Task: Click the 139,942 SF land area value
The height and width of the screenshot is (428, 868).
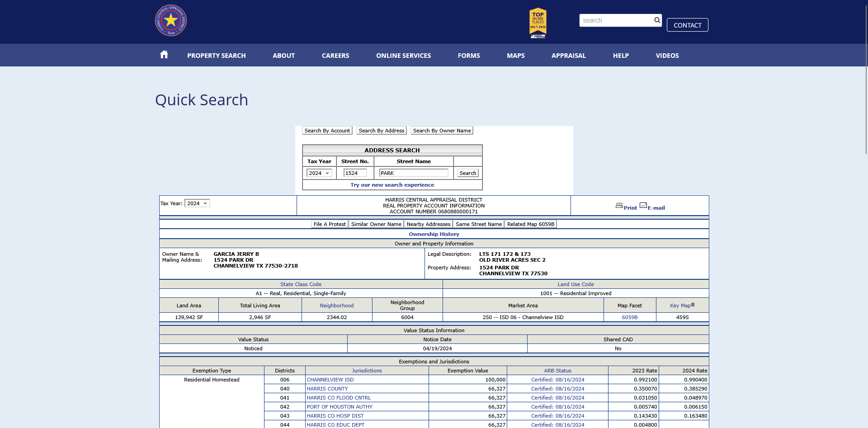Action: 189,317
